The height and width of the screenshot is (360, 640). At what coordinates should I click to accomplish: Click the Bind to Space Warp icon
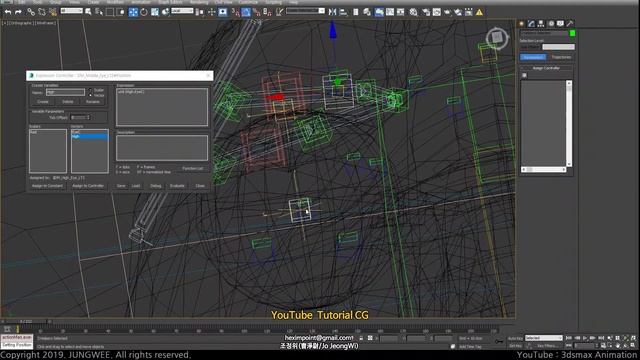tap(52, 12)
